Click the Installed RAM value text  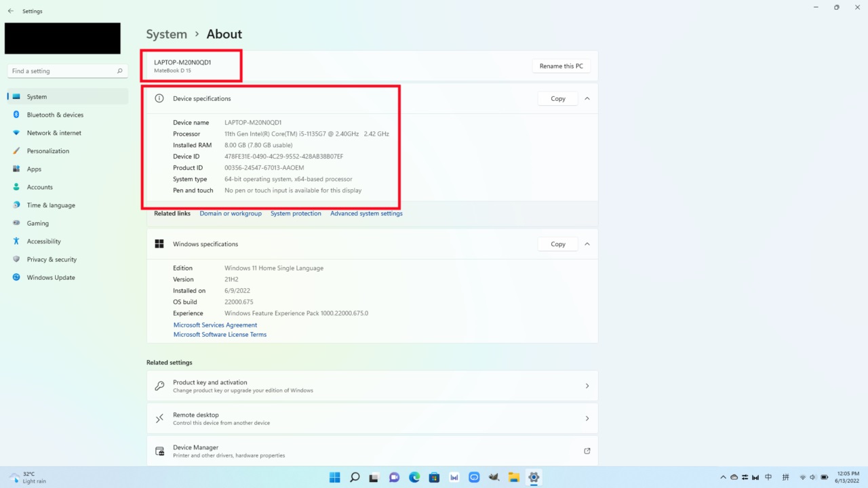tap(258, 145)
